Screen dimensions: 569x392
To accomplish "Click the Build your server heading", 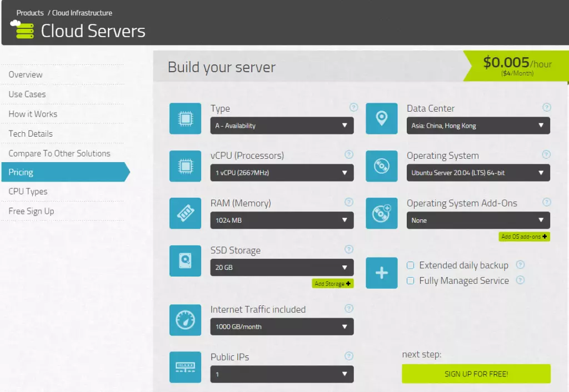I will click(x=222, y=67).
